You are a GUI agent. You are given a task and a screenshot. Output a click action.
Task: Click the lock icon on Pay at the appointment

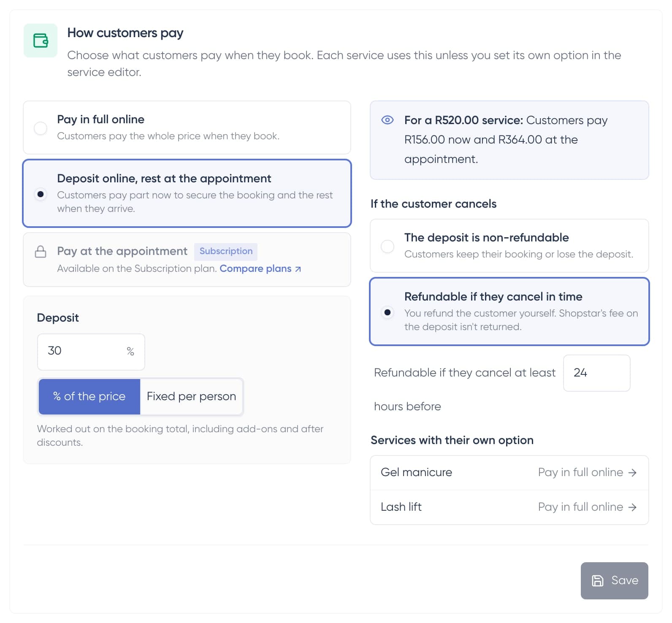(41, 252)
